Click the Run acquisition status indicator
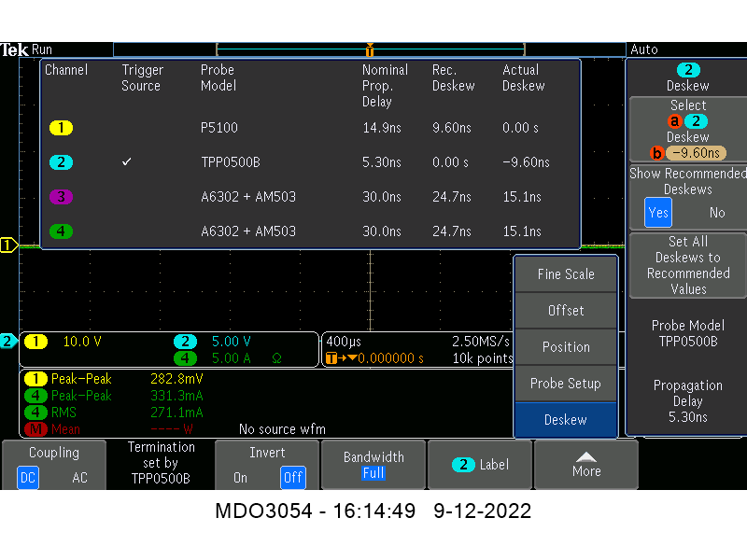The image size is (747, 560). point(42,49)
